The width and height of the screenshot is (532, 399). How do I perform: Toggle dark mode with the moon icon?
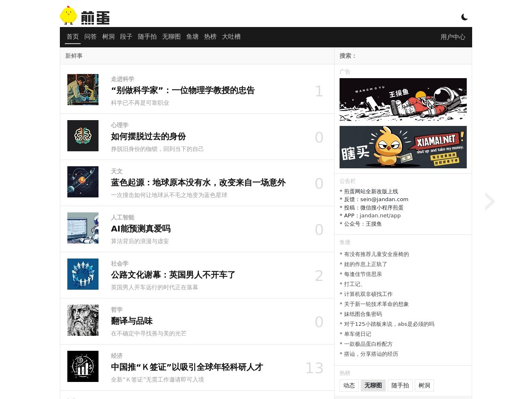pos(464,17)
